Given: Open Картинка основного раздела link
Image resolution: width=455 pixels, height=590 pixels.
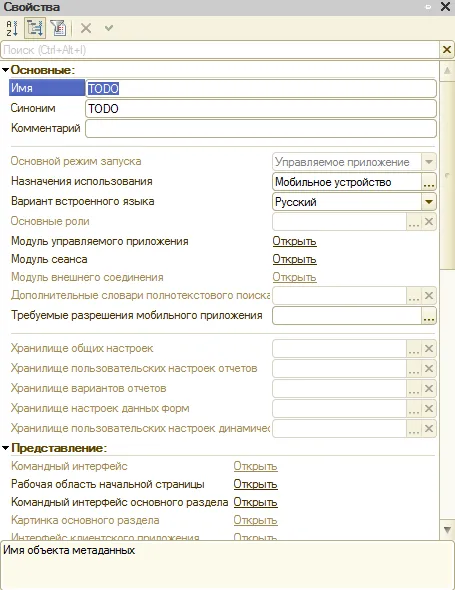Looking at the screenshot, I should 256,520.
